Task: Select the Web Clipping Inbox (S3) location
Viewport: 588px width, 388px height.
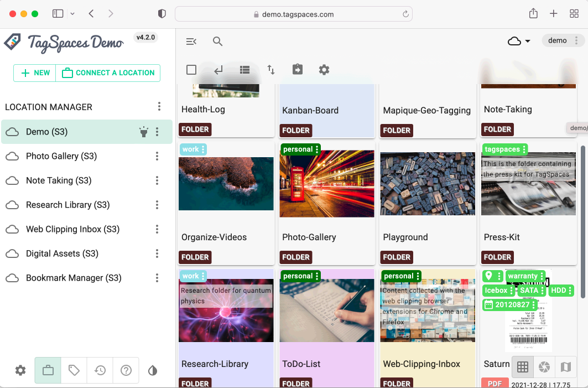Action: [x=87, y=229]
